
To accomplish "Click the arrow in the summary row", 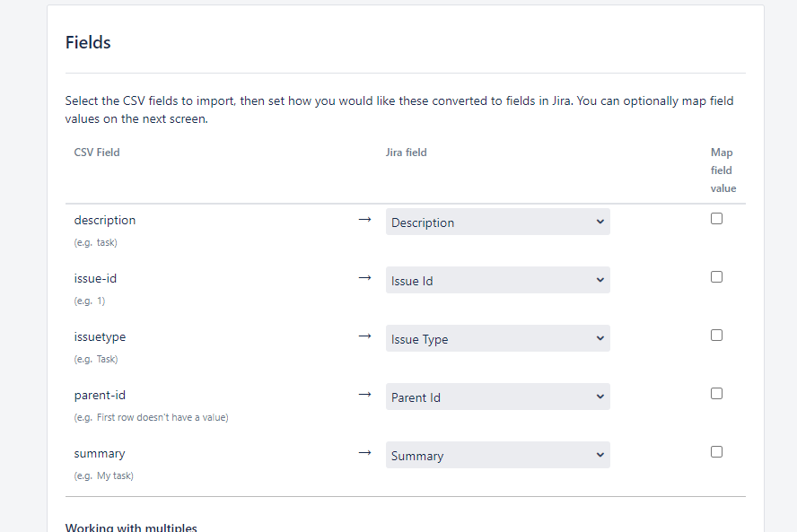I will (x=364, y=453).
